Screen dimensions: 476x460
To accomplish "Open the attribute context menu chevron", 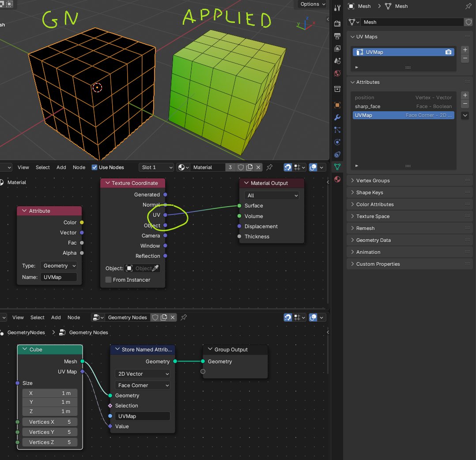I will click(465, 115).
